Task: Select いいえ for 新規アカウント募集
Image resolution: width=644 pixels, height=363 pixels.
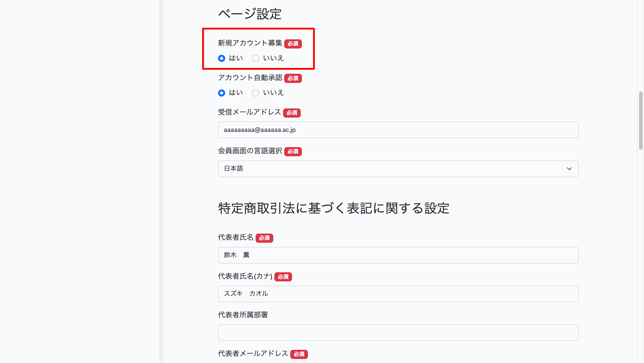Action: (255, 59)
